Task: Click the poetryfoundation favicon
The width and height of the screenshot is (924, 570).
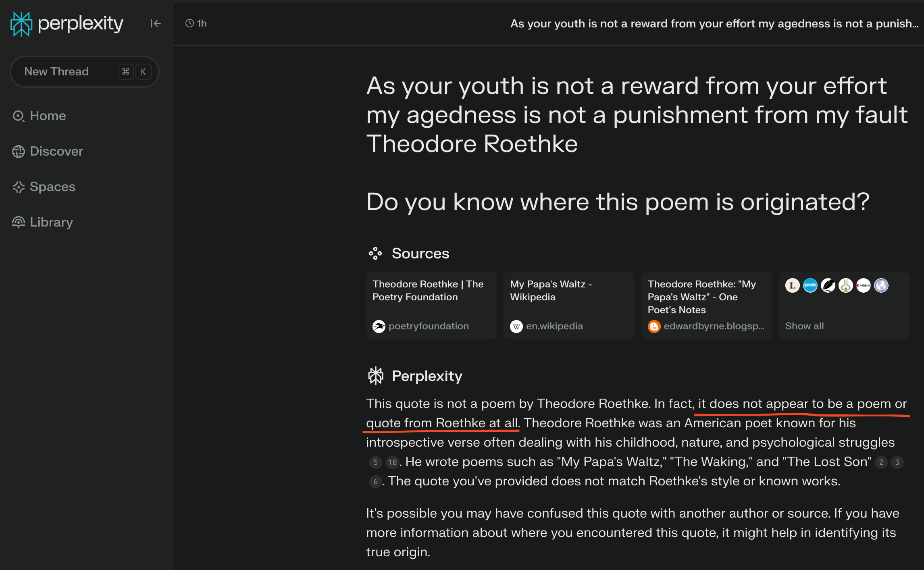Action: point(379,326)
